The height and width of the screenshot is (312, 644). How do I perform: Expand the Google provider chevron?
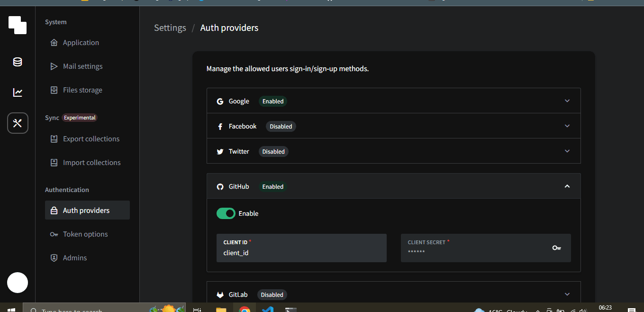tap(567, 101)
